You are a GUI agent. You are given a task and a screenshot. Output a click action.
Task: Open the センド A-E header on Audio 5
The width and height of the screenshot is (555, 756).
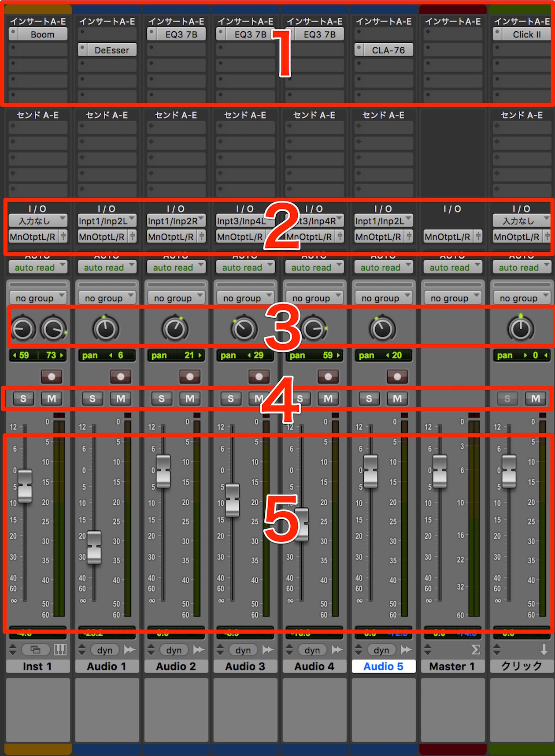click(x=384, y=115)
